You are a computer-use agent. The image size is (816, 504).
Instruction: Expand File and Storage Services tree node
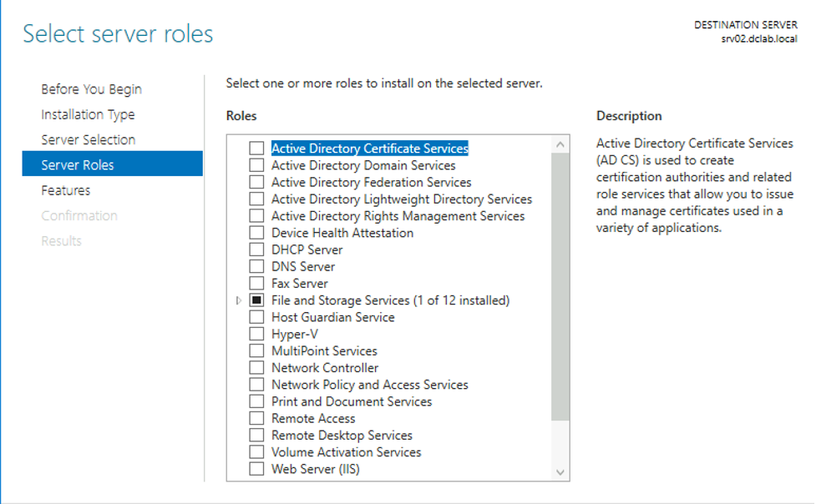tap(238, 300)
